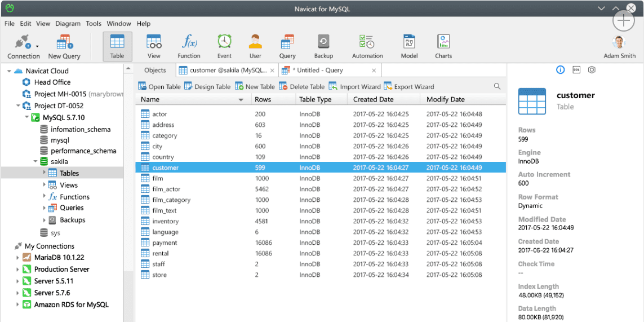Collapse the sakila database node
This screenshot has height=322, width=644.
(x=35, y=161)
